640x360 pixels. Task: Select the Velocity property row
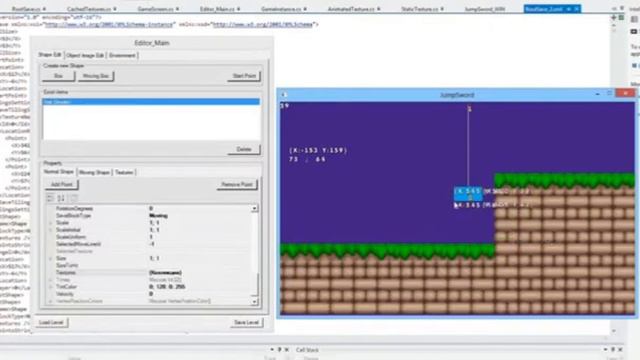[149, 294]
